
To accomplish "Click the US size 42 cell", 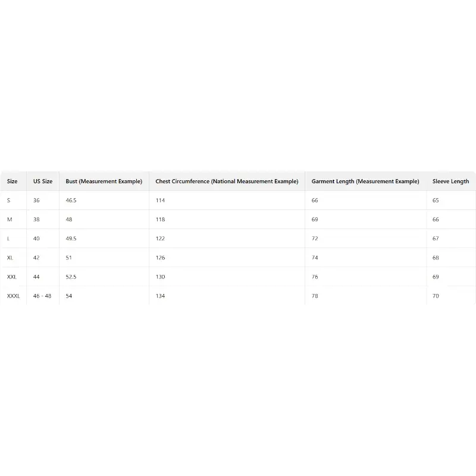I will (36, 258).
